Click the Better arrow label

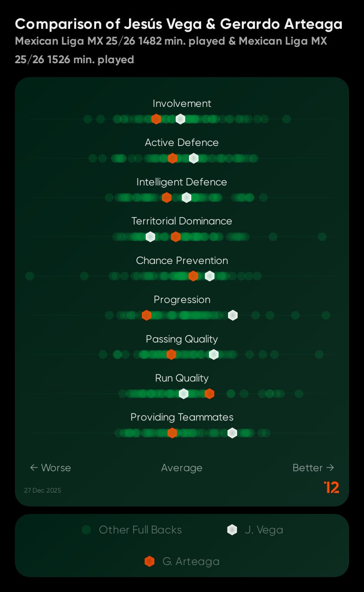313,467
